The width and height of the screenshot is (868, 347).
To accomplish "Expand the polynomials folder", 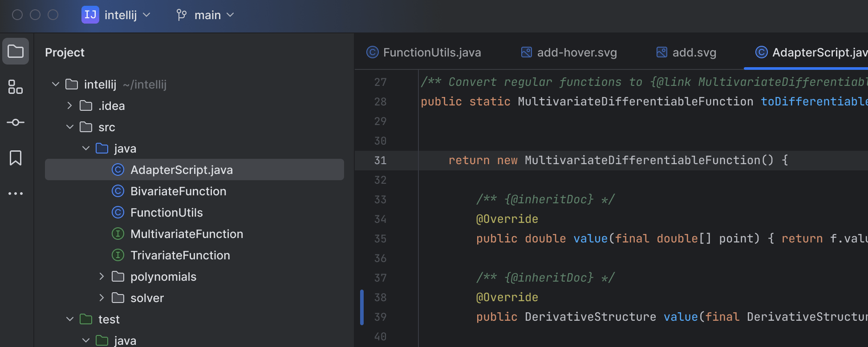I will pyautogui.click(x=102, y=277).
